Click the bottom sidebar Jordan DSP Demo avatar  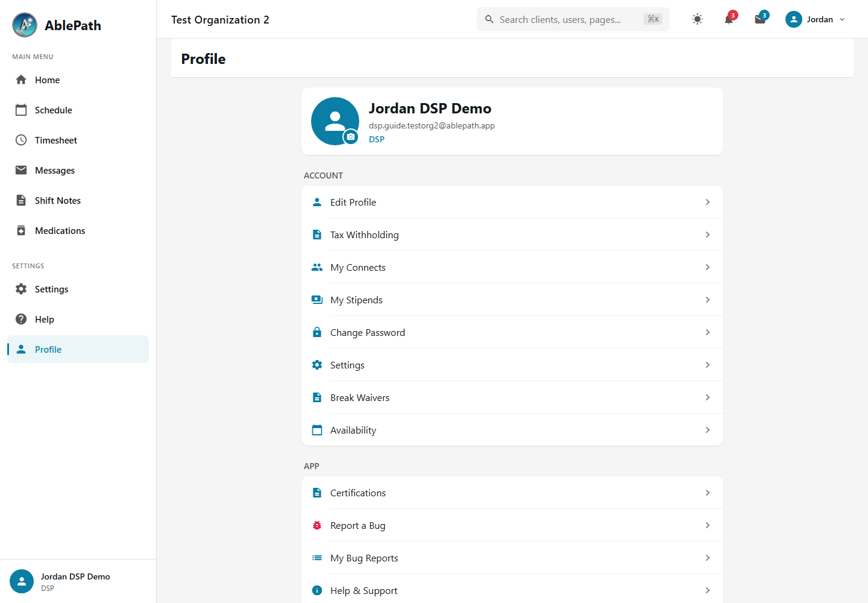pyautogui.click(x=22, y=581)
